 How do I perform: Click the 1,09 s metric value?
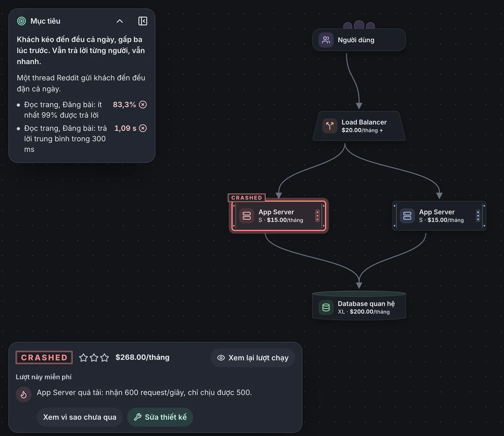click(x=125, y=128)
